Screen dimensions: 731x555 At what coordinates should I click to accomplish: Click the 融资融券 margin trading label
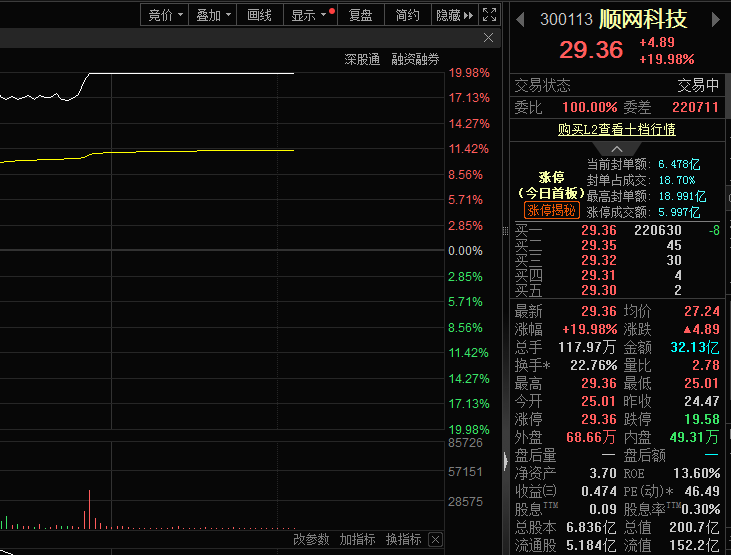415,60
